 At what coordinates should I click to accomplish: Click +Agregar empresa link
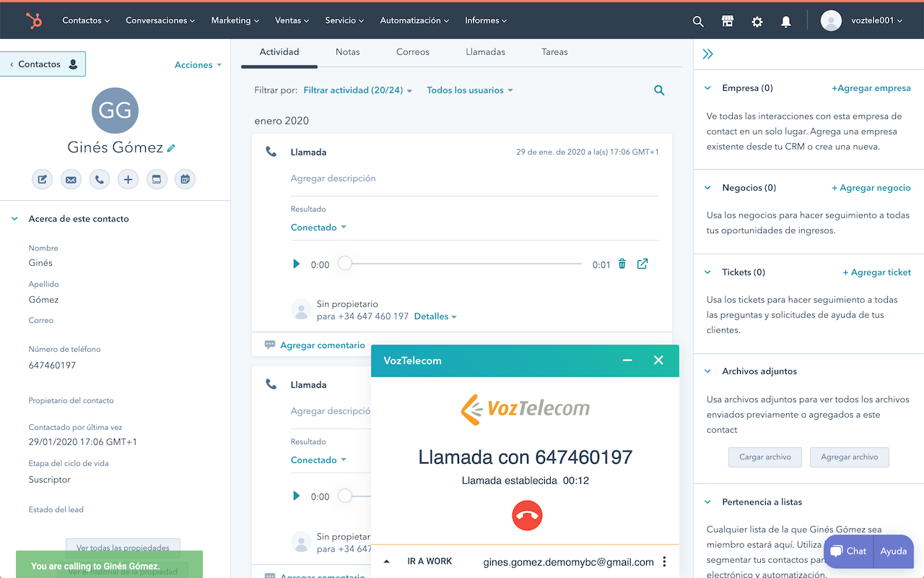[871, 88]
